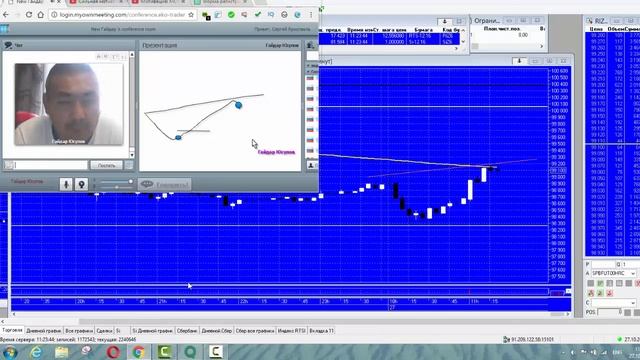This screenshot has width=640, height=360.
Task: Click the first gray icon under account dropdown
Action: [590, 283]
